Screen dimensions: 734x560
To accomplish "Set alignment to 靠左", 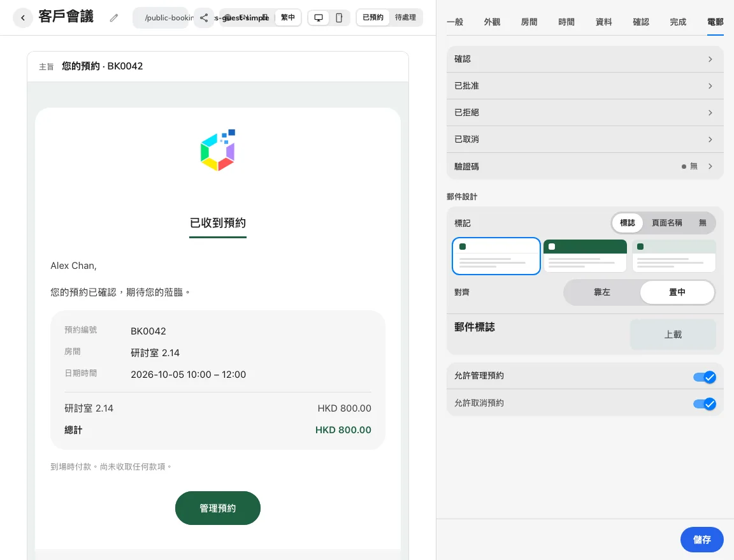I will click(602, 292).
